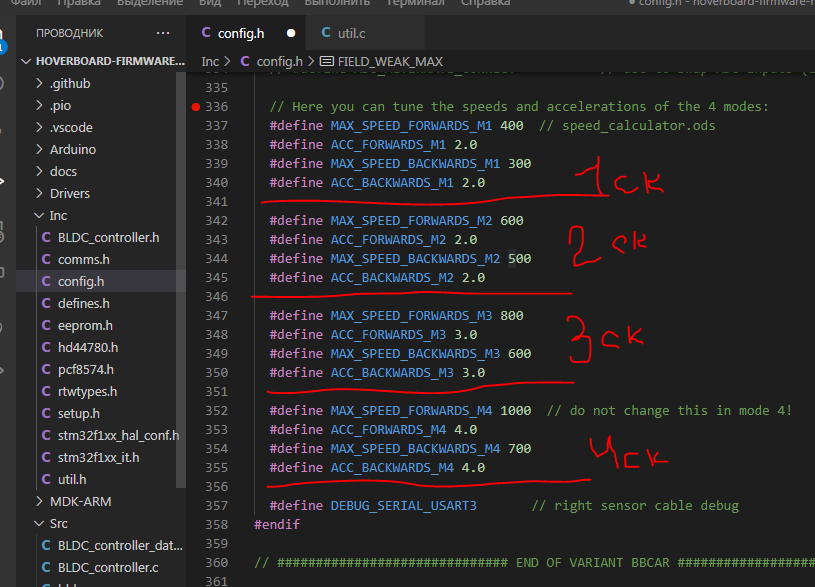Remove the breakpoint on line 336

[194, 106]
